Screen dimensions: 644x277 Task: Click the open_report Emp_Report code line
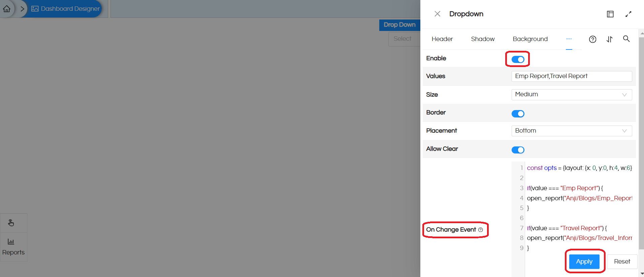[x=579, y=198]
